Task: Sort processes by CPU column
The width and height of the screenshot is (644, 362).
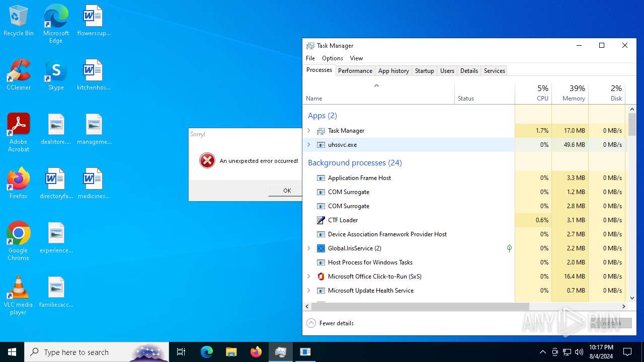Action: coord(533,94)
